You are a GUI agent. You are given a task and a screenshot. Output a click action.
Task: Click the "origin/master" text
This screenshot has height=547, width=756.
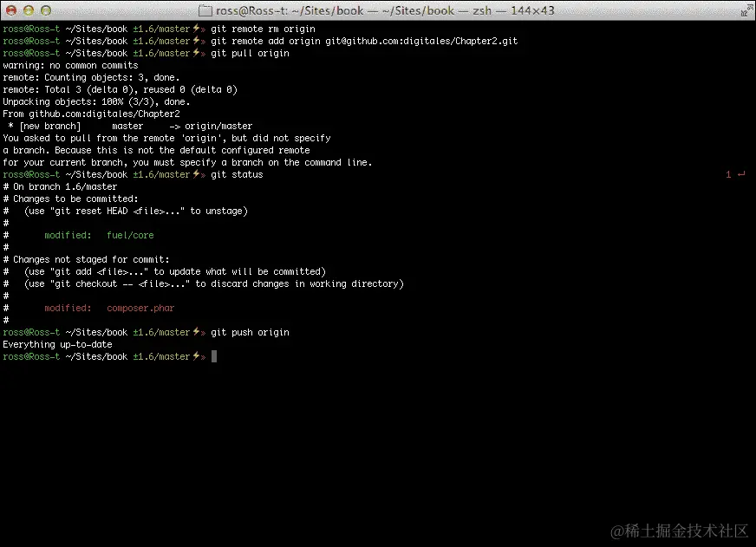point(218,126)
